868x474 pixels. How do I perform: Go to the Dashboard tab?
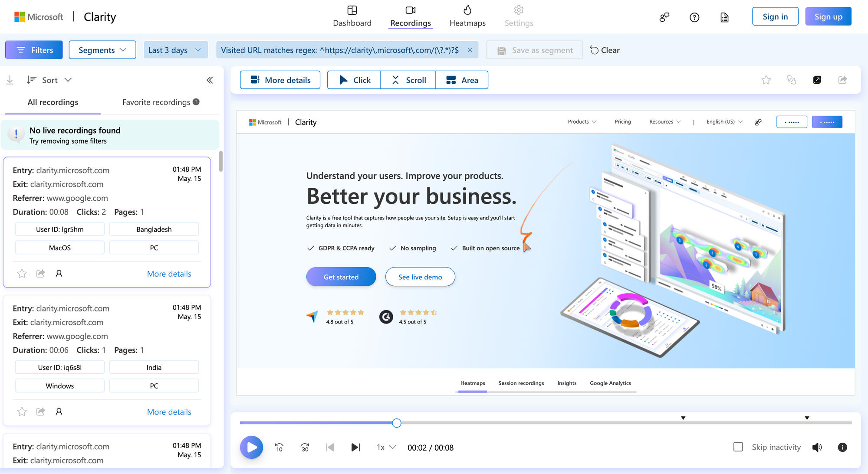(x=352, y=16)
